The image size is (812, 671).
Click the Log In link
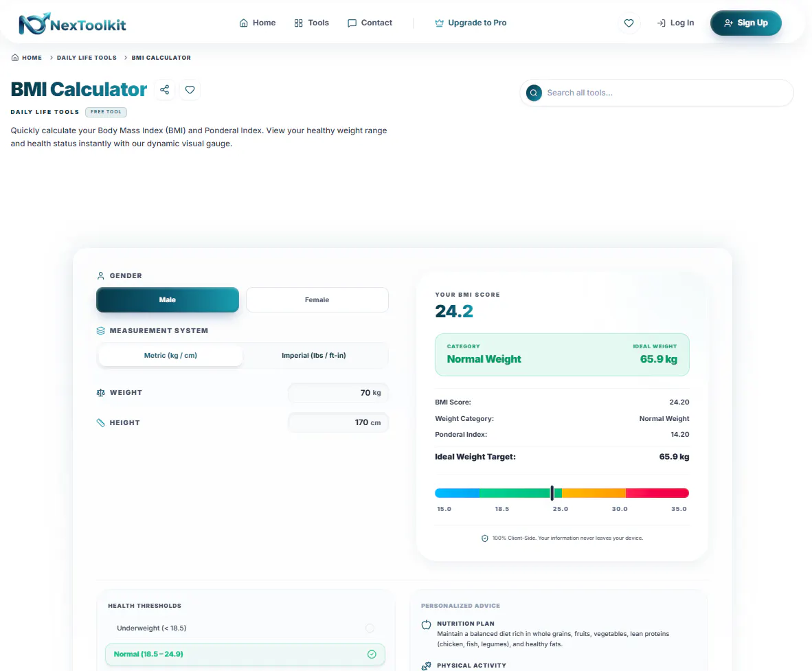point(675,23)
